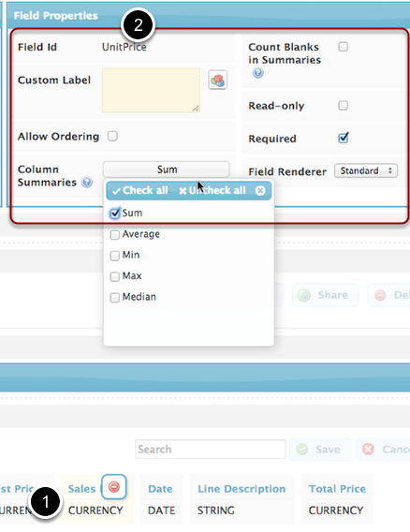Click Check all in summaries list
Viewport: 410px width, 532px height.
tap(140, 191)
